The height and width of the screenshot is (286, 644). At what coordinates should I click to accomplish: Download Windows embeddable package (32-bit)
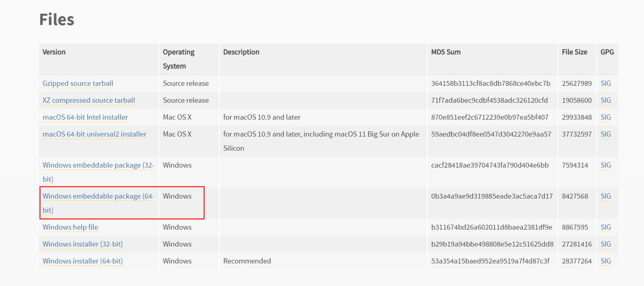click(x=98, y=165)
